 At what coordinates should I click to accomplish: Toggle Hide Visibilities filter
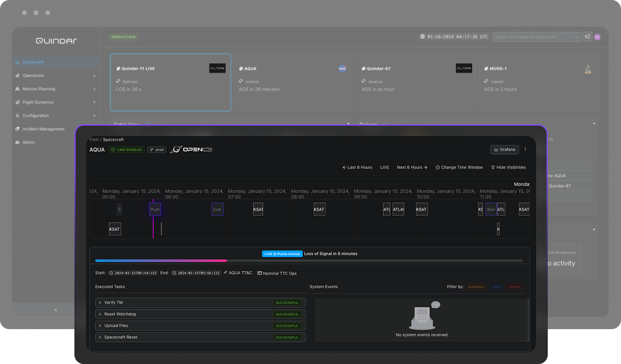[509, 167]
